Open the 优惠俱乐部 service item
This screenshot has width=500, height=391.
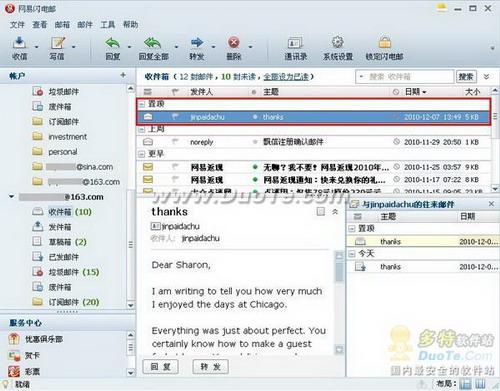point(36,339)
